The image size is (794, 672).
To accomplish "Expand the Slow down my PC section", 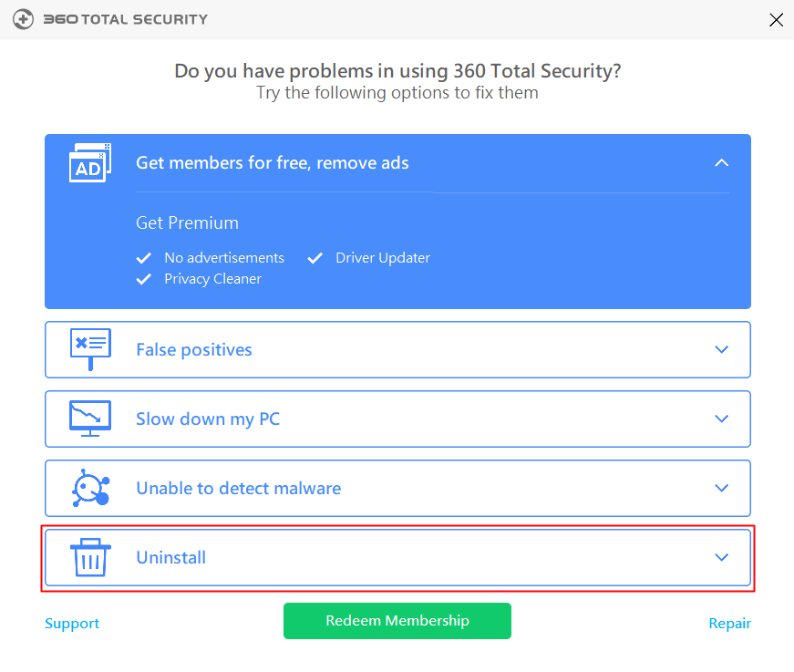I will [721, 419].
